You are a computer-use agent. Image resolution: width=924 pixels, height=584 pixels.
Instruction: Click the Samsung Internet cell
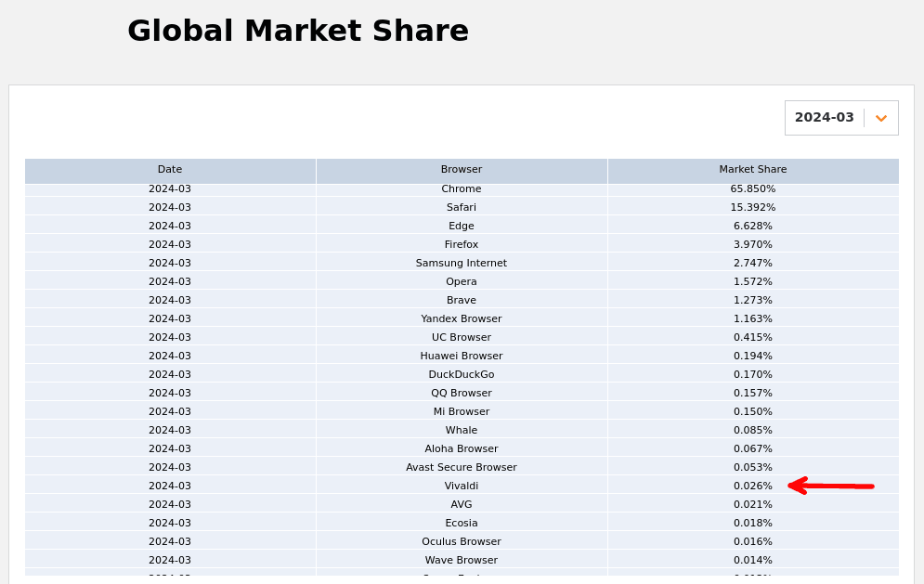[x=462, y=264]
